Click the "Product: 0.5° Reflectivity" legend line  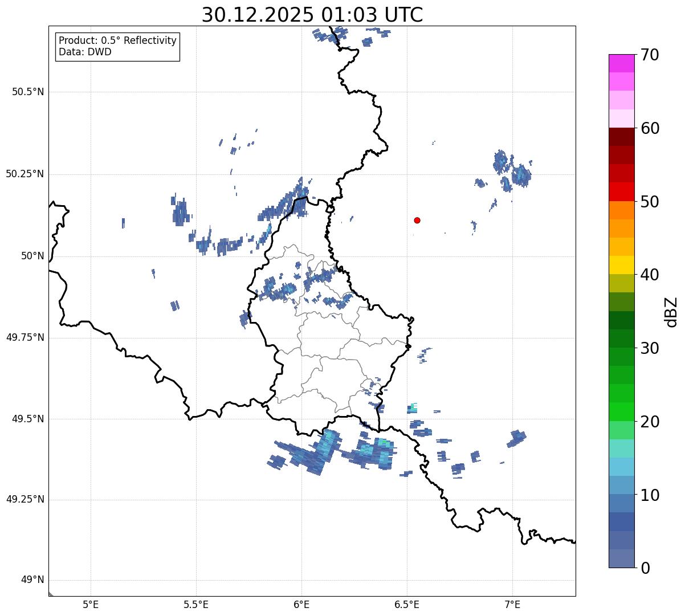118,41
